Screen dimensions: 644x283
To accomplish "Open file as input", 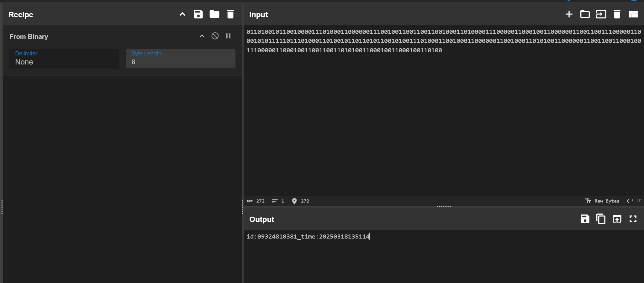I will (601, 14).
